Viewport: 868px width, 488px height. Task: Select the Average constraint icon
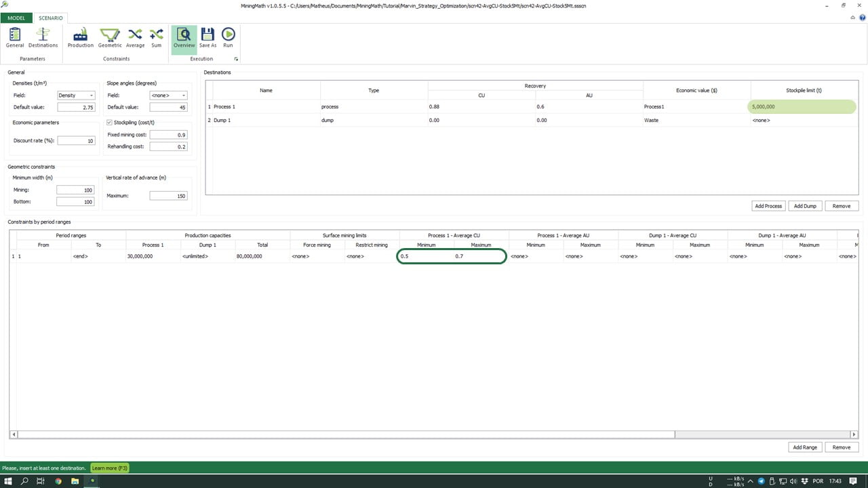[x=135, y=38]
